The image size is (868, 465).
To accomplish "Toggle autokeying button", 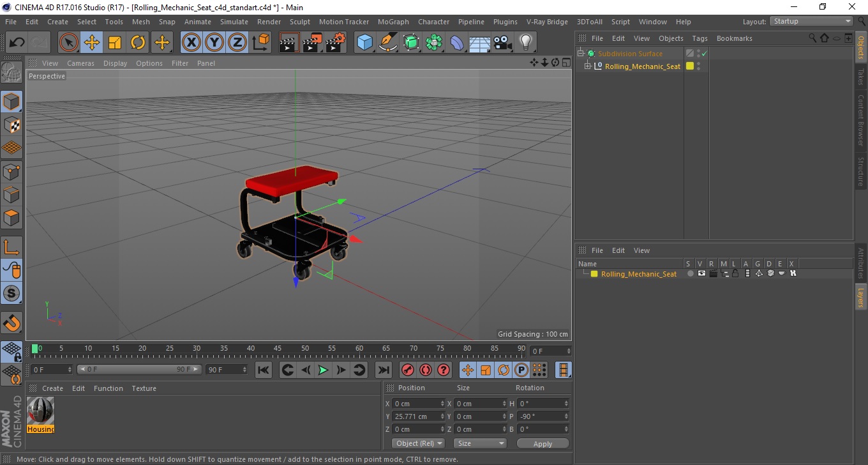I will pos(426,370).
